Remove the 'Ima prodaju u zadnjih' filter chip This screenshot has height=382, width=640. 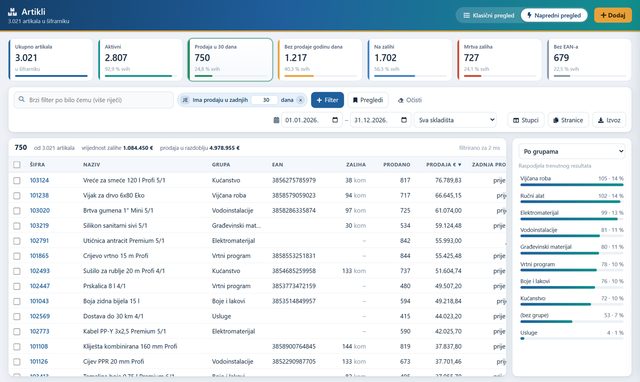300,100
